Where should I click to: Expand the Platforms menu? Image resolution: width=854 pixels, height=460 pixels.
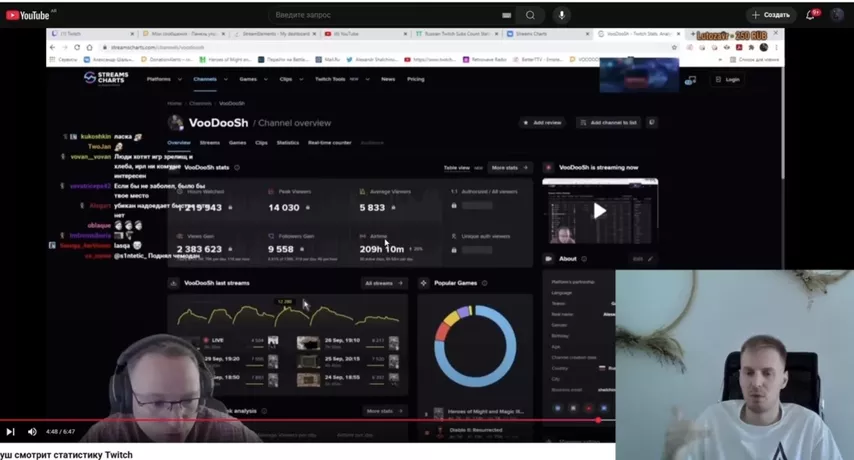pos(164,79)
